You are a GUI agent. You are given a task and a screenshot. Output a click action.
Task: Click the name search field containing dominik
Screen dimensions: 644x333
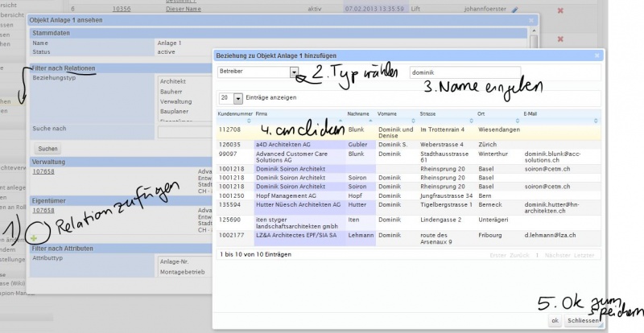point(465,72)
